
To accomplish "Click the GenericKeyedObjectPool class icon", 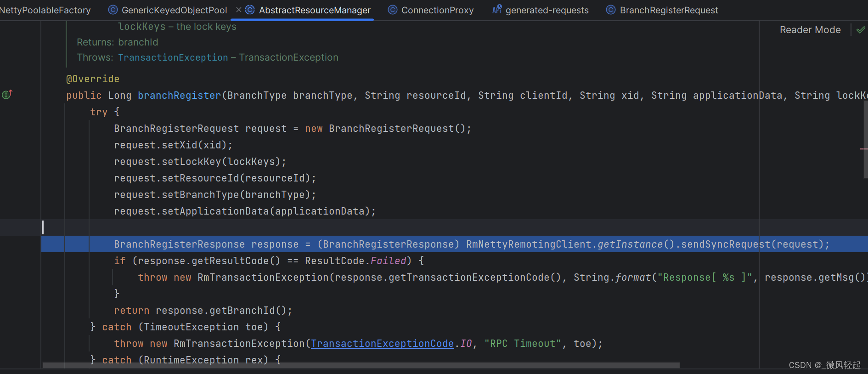I will (x=113, y=10).
